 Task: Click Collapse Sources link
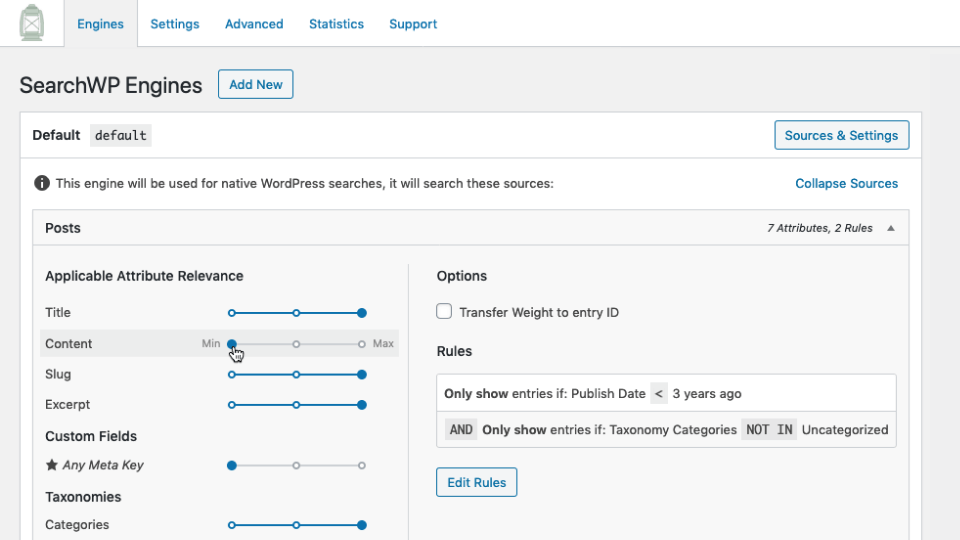click(x=846, y=184)
